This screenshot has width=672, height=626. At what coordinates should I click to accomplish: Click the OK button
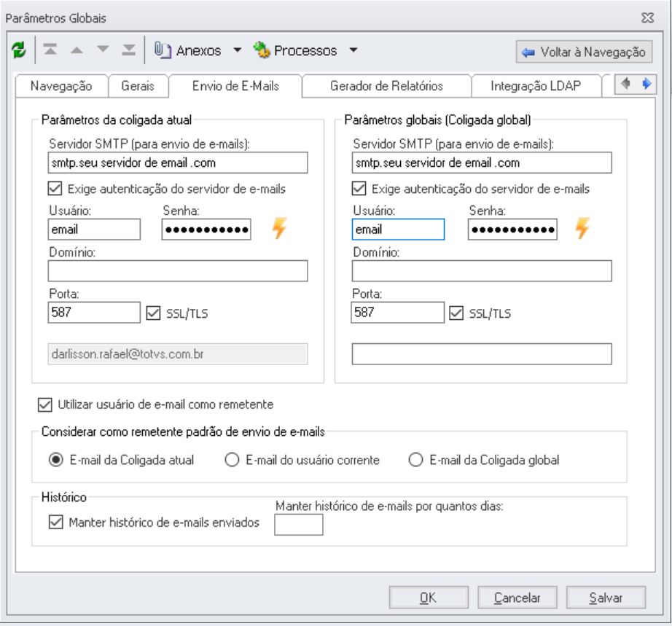pos(429,598)
